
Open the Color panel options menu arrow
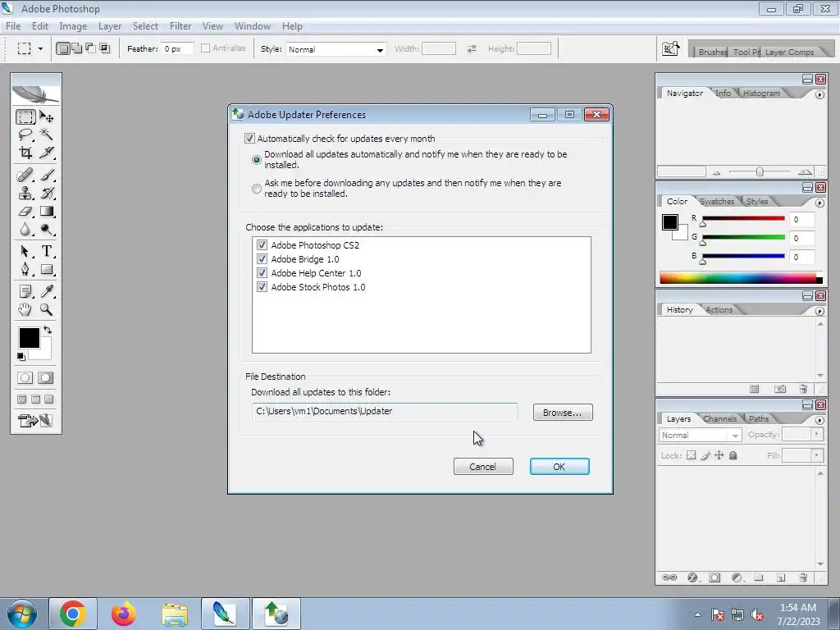coord(819,203)
